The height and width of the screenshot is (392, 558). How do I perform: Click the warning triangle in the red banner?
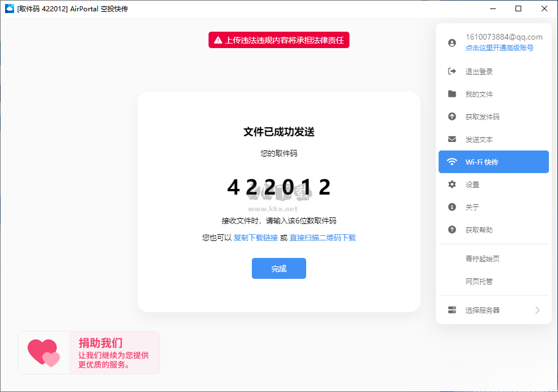(217, 40)
